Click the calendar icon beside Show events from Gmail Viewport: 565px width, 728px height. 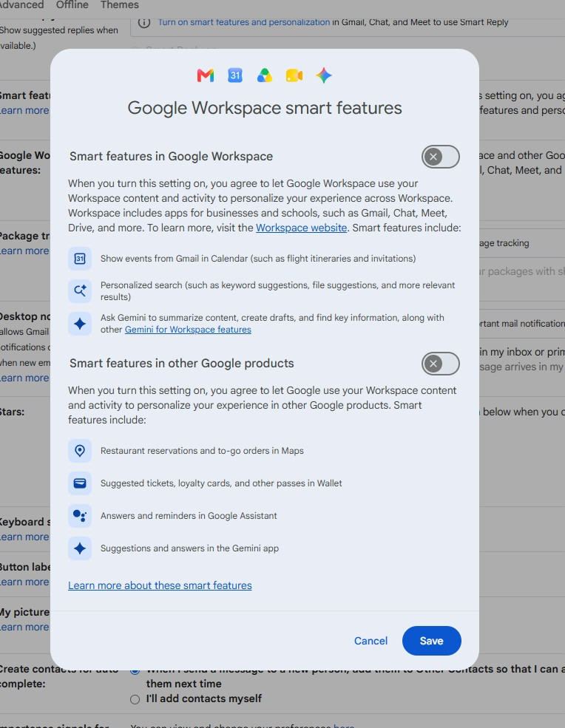click(x=80, y=259)
